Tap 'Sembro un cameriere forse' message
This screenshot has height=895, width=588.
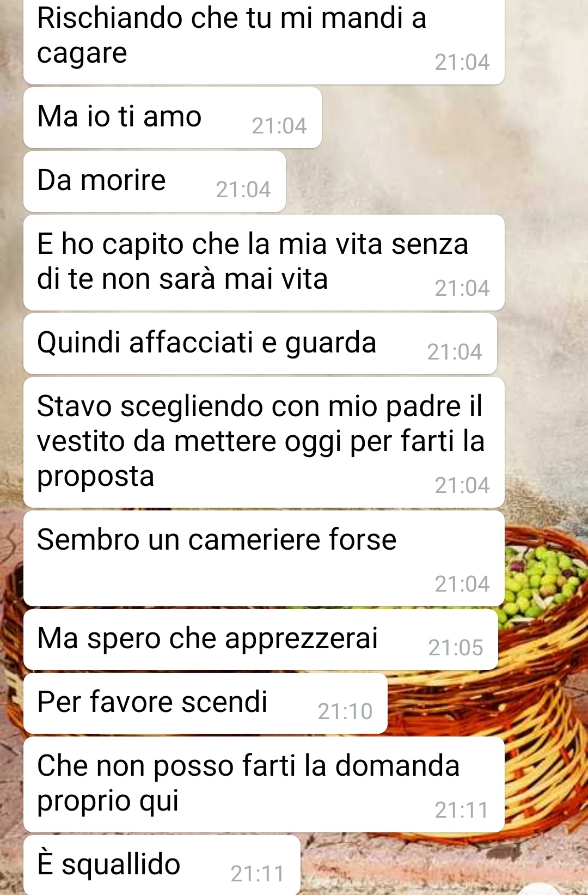point(264,558)
